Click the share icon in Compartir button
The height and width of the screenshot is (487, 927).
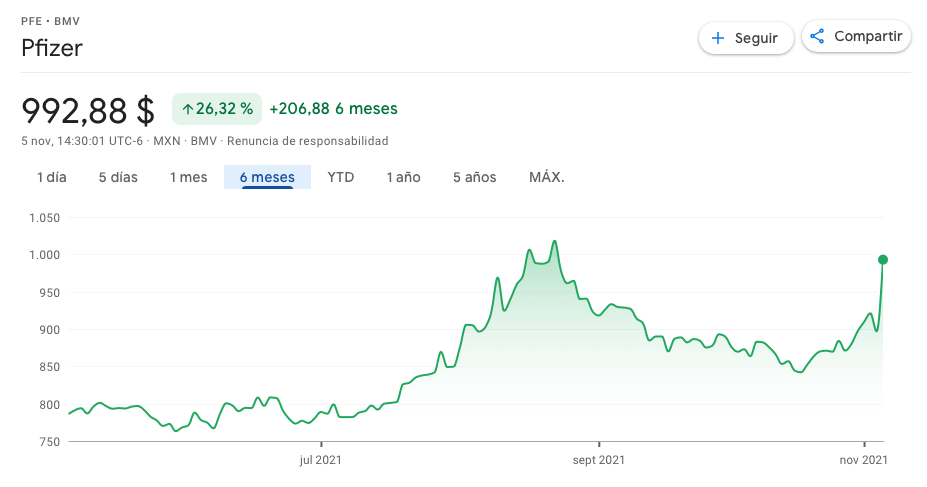[817, 36]
